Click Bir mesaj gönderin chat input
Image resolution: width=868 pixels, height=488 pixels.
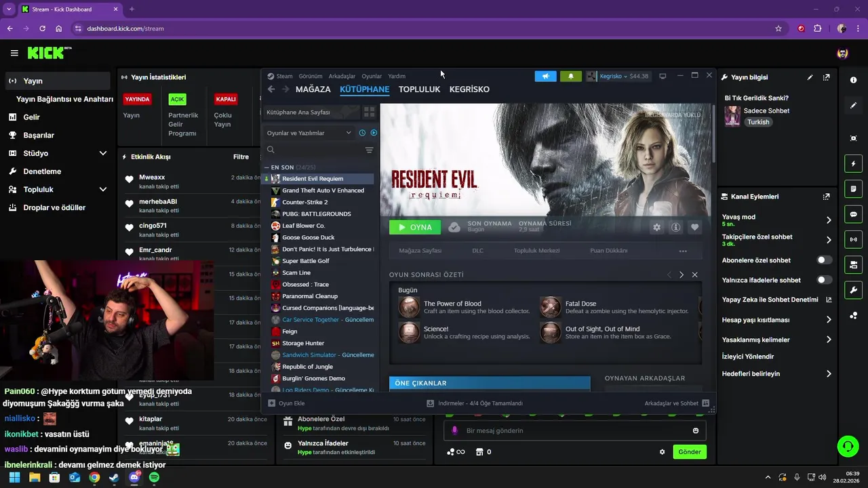click(x=575, y=430)
